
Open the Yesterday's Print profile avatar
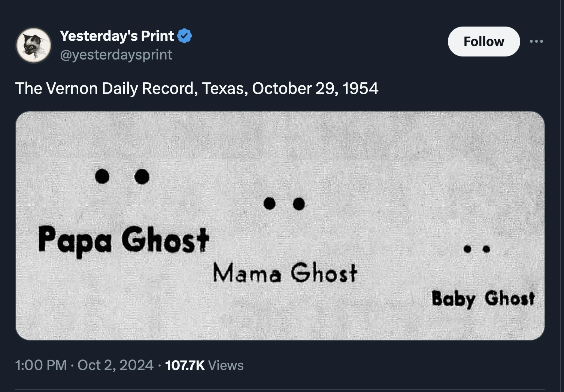(x=34, y=45)
